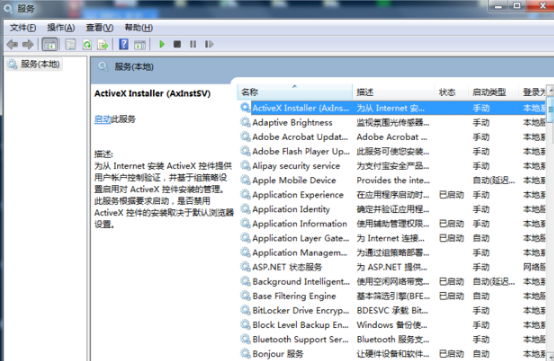The width and height of the screenshot is (554, 361).
Task: Sort by the 登录为 column header
Action: click(532, 92)
